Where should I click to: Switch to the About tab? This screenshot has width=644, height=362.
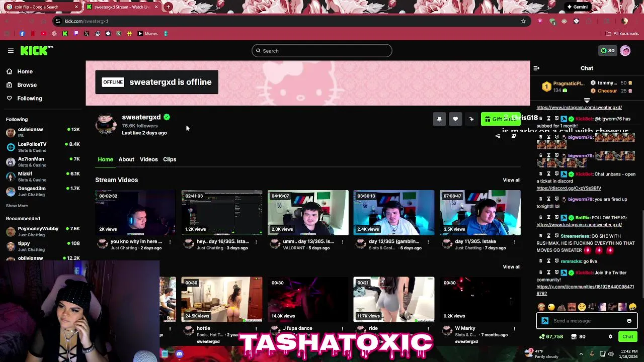(126, 159)
